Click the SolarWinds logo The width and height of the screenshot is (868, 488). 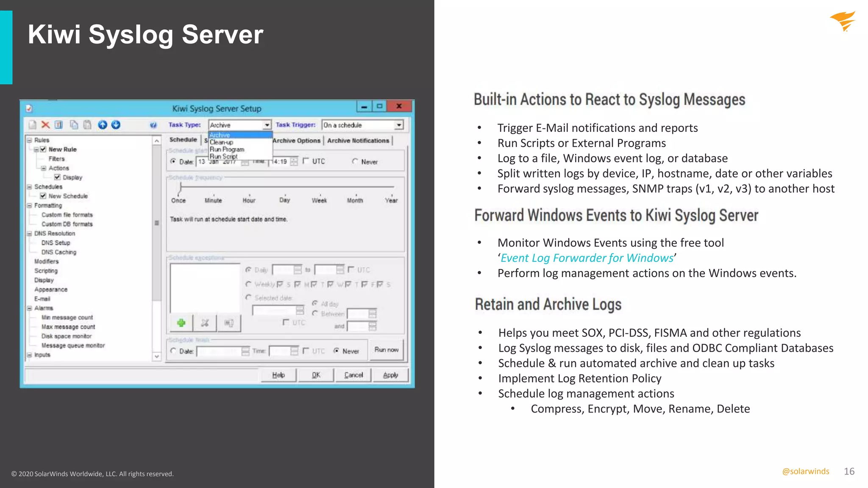point(843,21)
